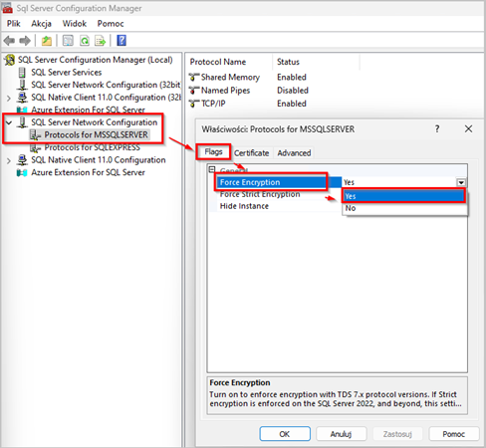The width and height of the screenshot is (486, 448).
Task: Choose Yes in the dropdown list
Action: pos(404,196)
